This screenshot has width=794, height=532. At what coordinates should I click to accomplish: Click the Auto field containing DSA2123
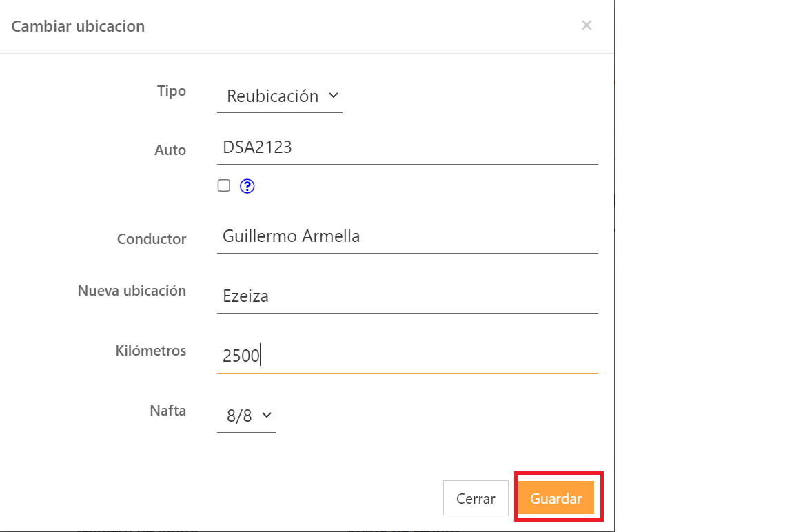point(407,147)
